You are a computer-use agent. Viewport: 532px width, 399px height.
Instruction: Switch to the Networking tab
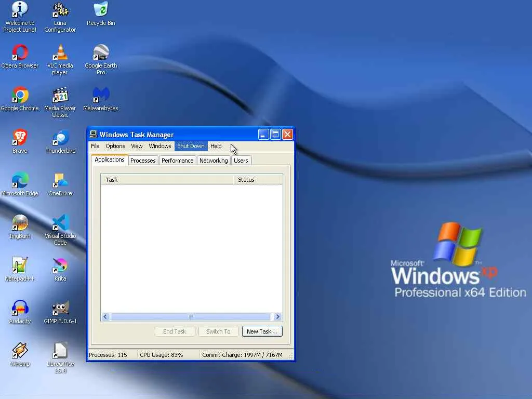214,161
